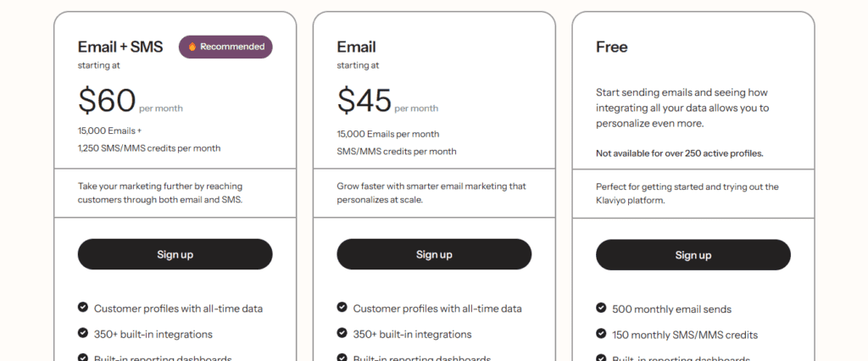Image resolution: width=868 pixels, height=361 pixels.
Task: Sign up for the Free plan
Action: (x=693, y=255)
